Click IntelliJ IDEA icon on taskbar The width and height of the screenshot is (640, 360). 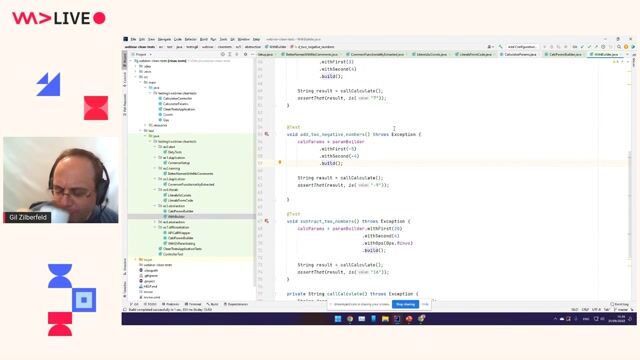pyautogui.click(x=397, y=319)
